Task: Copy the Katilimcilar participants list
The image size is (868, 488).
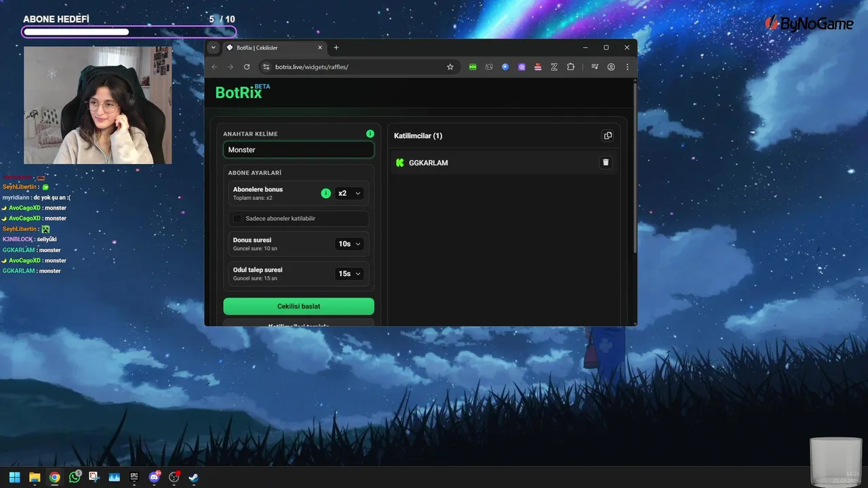Action: (x=608, y=136)
